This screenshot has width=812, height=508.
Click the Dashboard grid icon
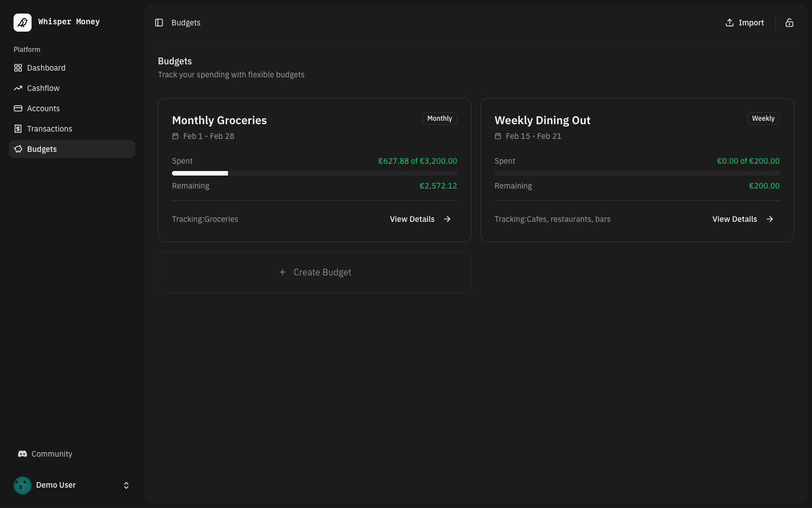click(x=18, y=68)
